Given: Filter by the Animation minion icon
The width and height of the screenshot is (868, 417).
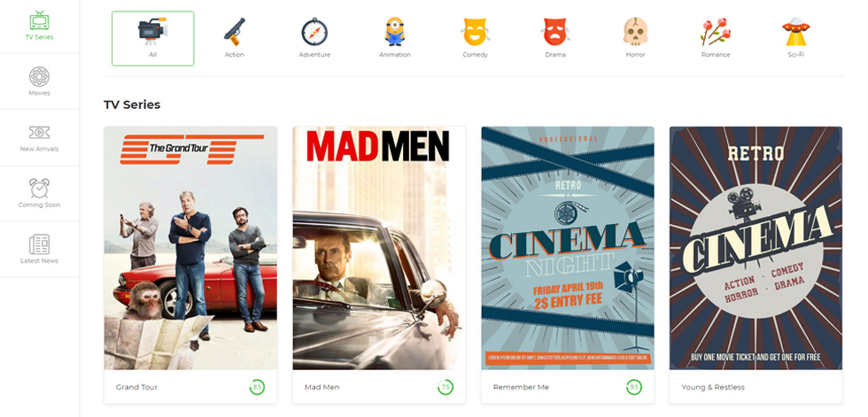Looking at the screenshot, I should pyautogui.click(x=395, y=32).
